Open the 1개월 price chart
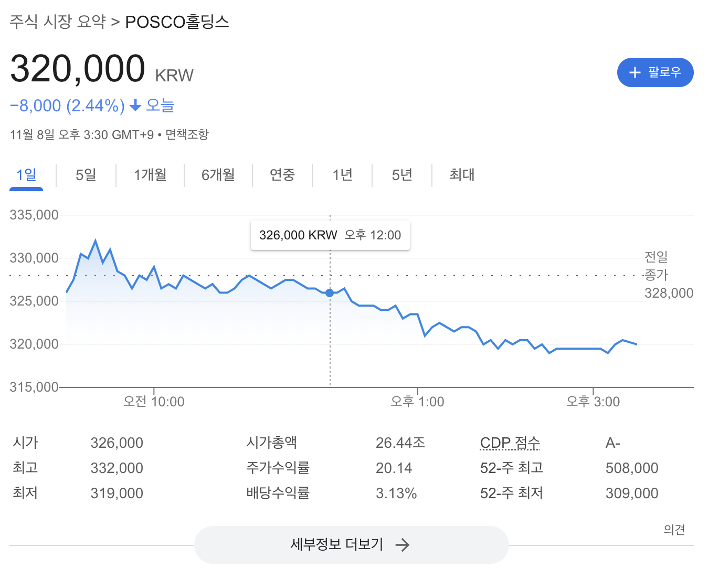The height and width of the screenshot is (588, 719). coord(150,175)
